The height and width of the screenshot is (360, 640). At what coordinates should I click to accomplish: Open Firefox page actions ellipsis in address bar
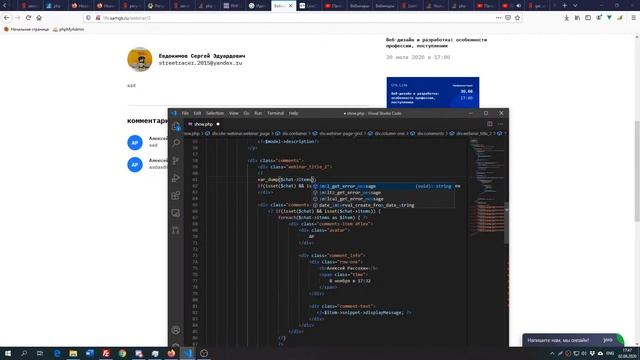pos(498,18)
